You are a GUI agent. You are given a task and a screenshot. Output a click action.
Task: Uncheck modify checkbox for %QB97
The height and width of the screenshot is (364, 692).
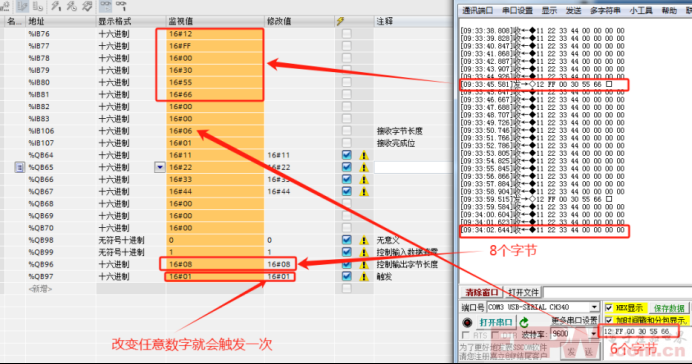click(x=347, y=276)
